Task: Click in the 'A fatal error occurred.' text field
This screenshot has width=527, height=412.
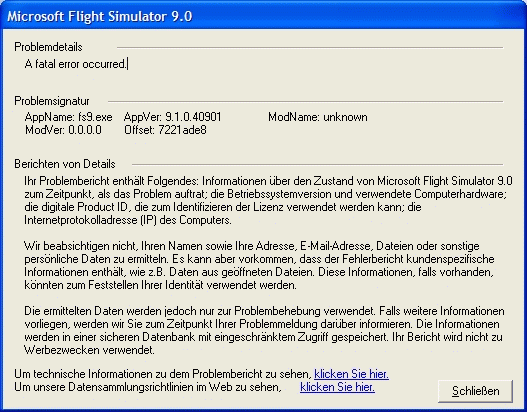Action: [76, 64]
